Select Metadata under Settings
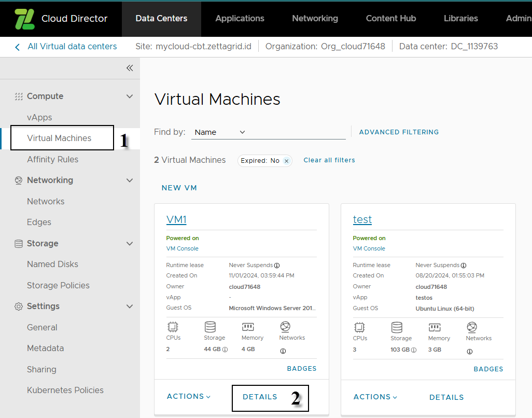The image size is (532, 418). 45,349
